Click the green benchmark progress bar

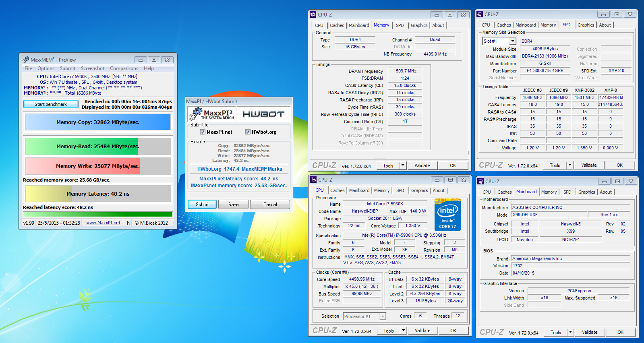tap(98, 214)
